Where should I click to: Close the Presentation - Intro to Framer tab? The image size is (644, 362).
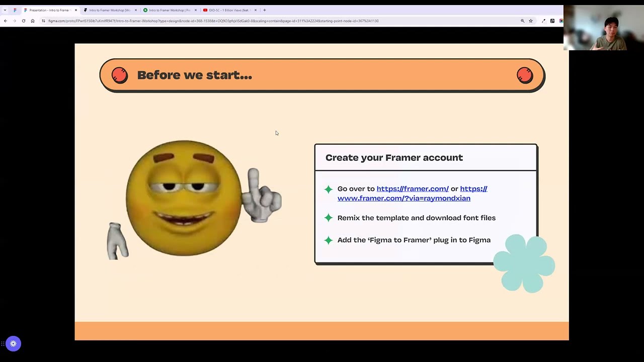point(76,10)
